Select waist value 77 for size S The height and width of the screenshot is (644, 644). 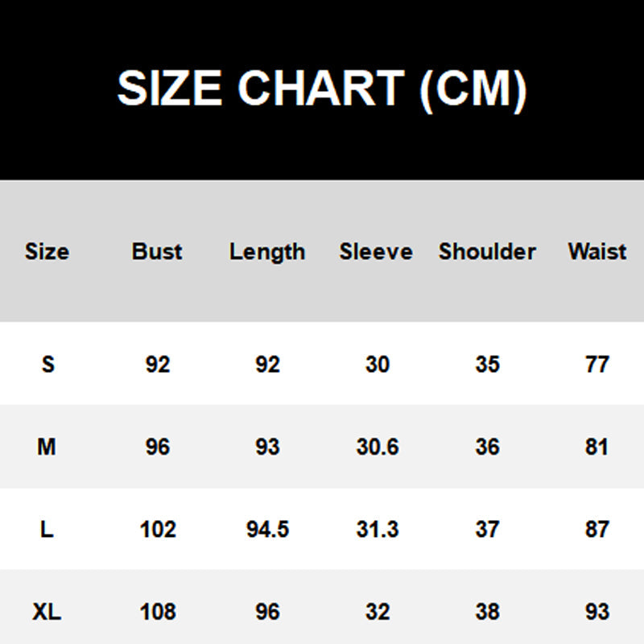[597, 364]
